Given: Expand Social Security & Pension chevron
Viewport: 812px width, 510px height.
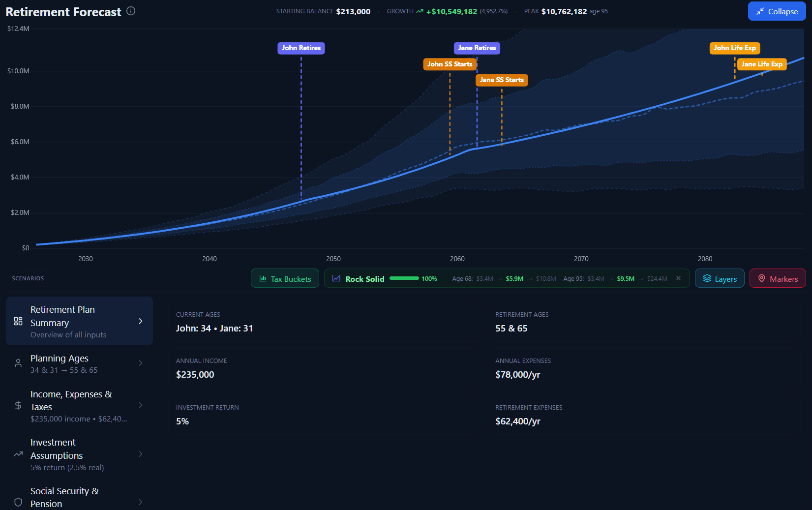Looking at the screenshot, I should (141, 502).
